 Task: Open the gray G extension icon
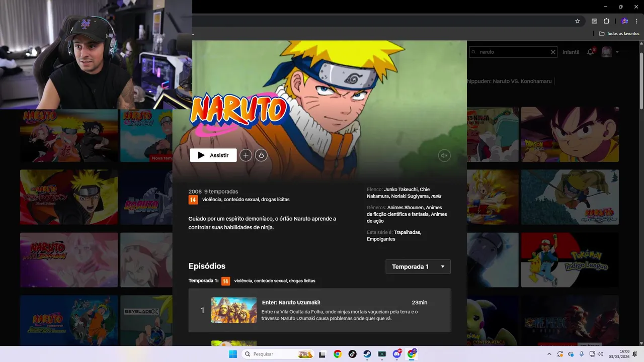pyautogui.click(x=594, y=21)
